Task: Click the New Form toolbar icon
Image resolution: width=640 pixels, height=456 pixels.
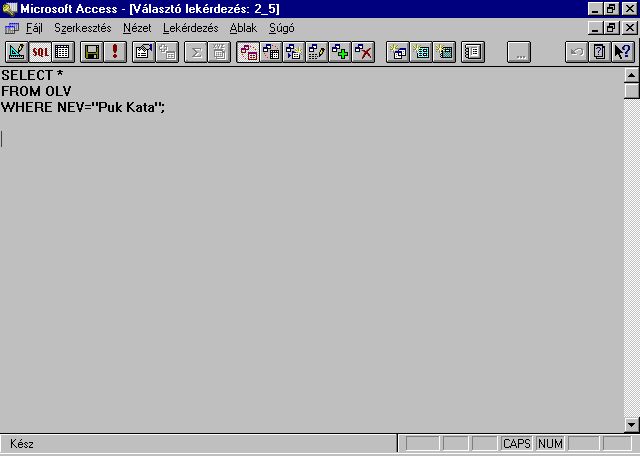Action: pyautogui.click(x=421, y=52)
